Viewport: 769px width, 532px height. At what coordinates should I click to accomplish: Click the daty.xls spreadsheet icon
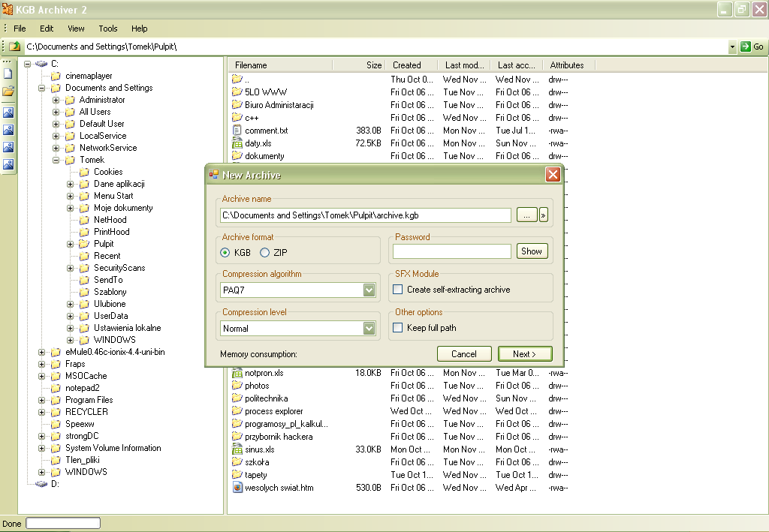[x=237, y=143]
